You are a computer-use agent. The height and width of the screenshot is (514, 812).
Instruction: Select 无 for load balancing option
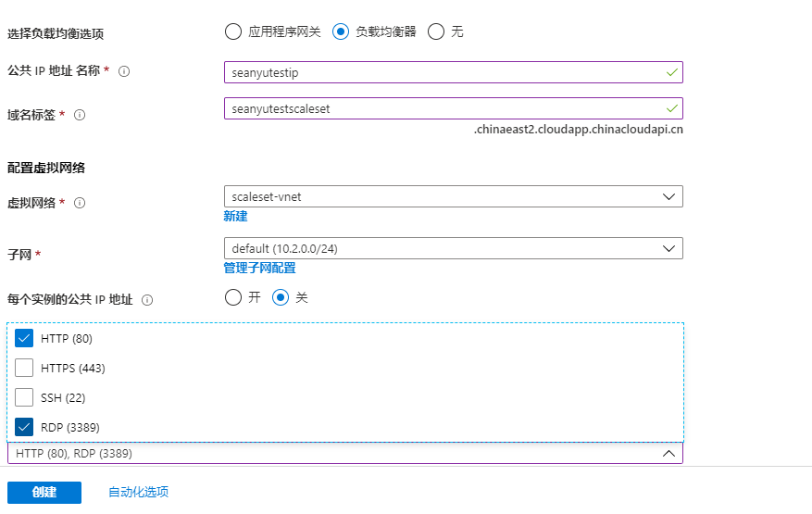point(436,31)
